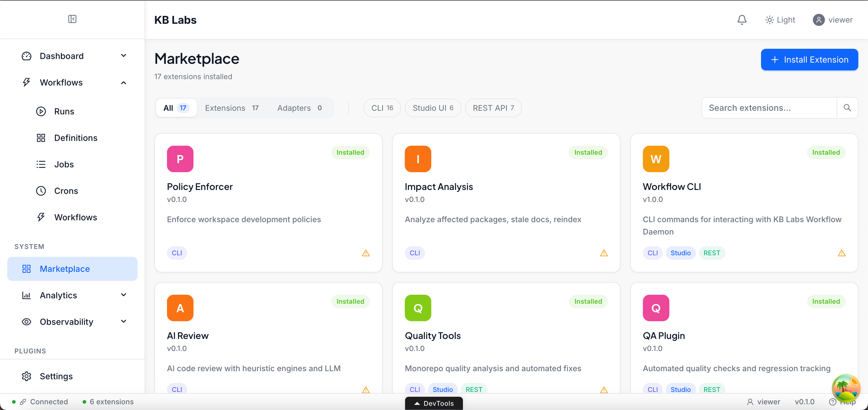Click the Quality Tools title
The image size is (868, 410).
pos(433,336)
